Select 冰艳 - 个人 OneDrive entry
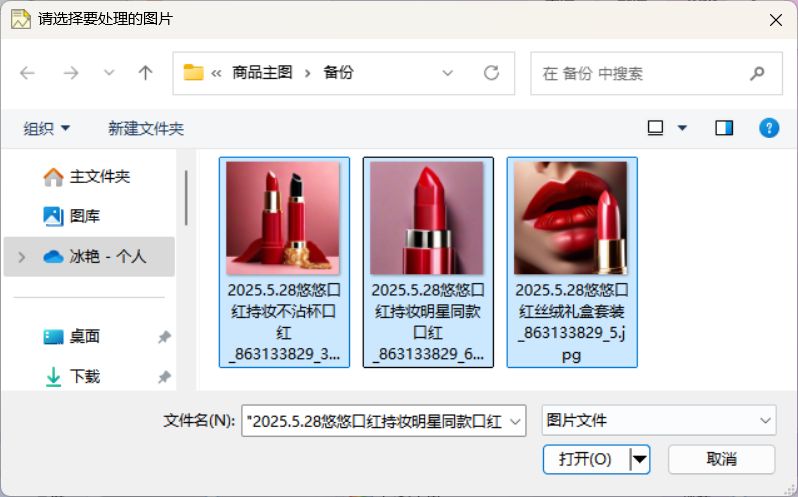 coord(89,256)
